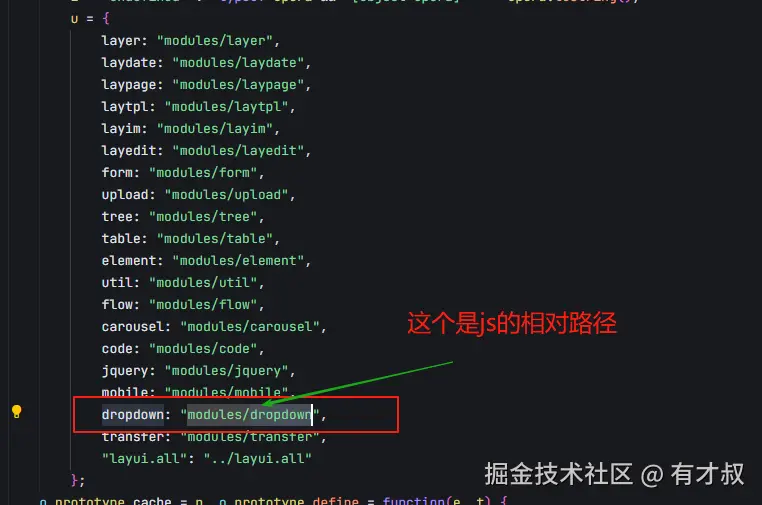Click the closing brace with semicolon

78,481
